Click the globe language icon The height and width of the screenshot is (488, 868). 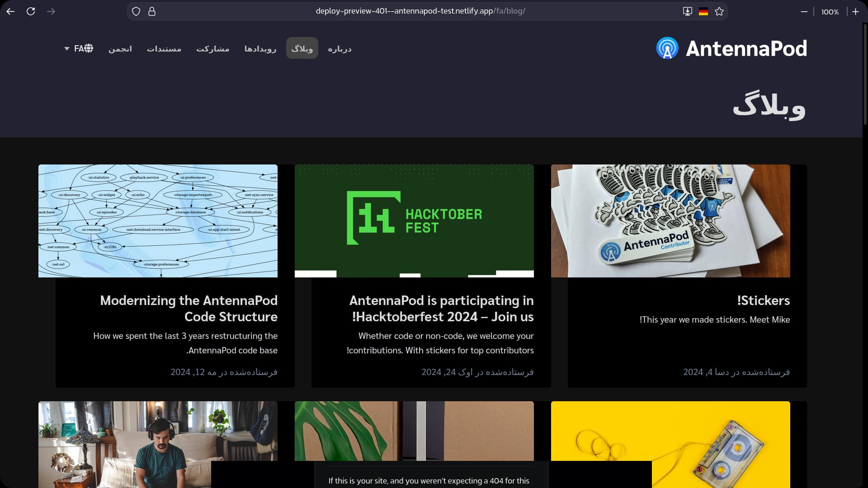pos(89,48)
